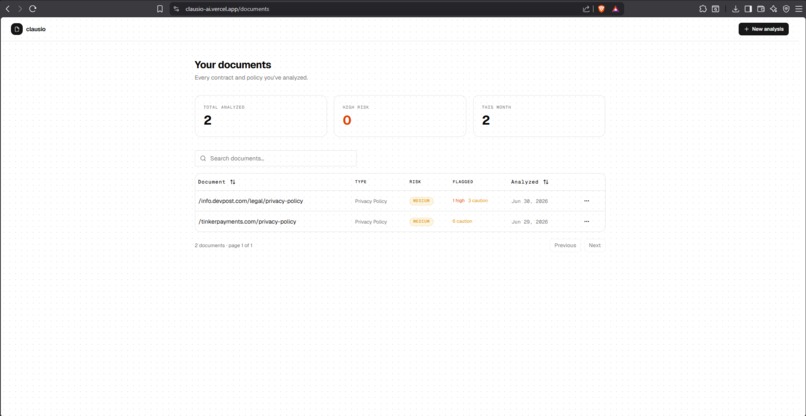
Task: Open Brave Shields lion icon
Action: pyautogui.click(x=601, y=9)
